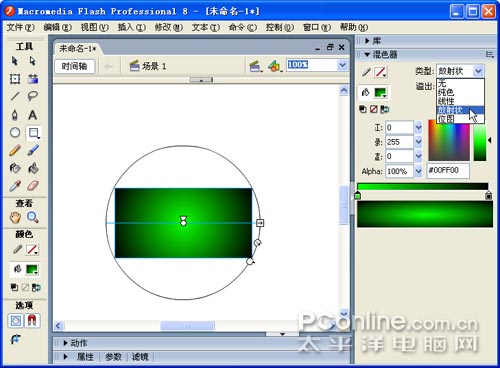
Task: Click the hex color field #00FF00
Action: pyautogui.click(x=448, y=171)
